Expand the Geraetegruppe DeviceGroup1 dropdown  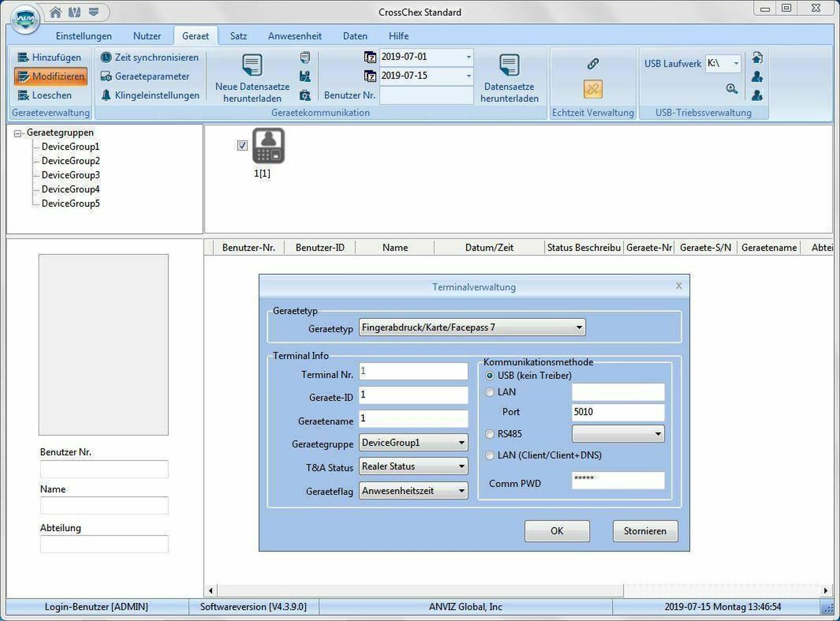coord(461,443)
